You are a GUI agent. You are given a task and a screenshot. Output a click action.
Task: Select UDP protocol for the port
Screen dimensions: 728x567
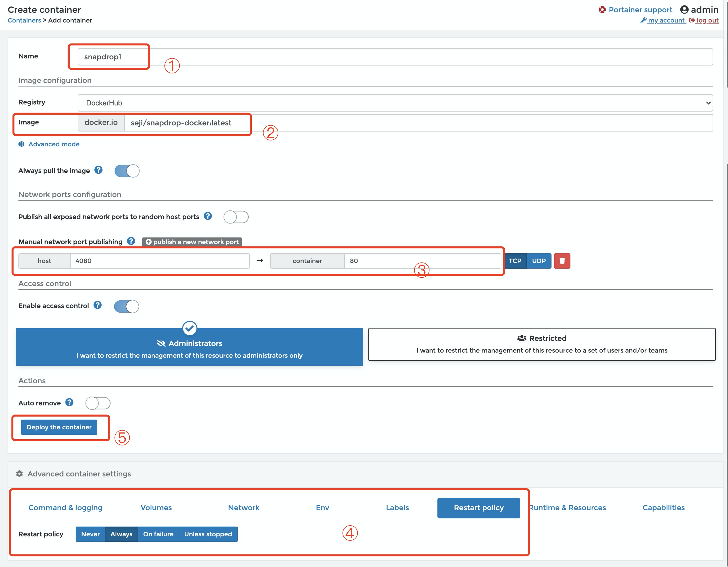[539, 261]
